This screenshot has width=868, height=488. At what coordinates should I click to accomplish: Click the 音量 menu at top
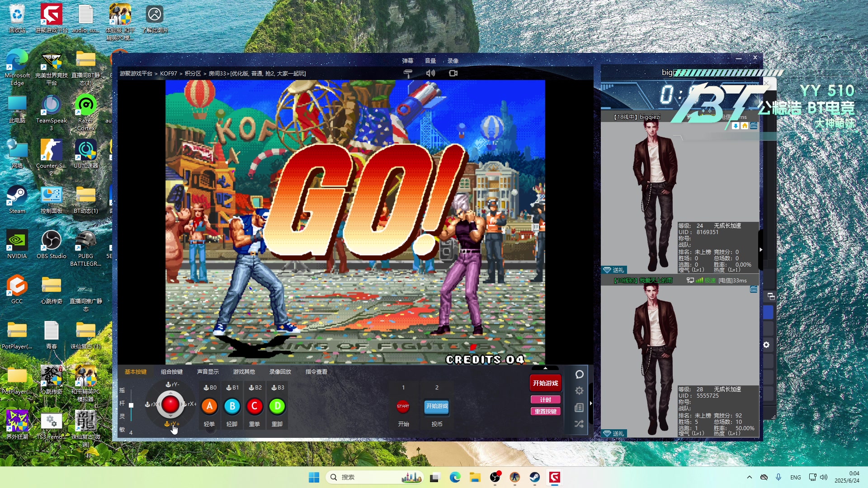pyautogui.click(x=430, y=61)
